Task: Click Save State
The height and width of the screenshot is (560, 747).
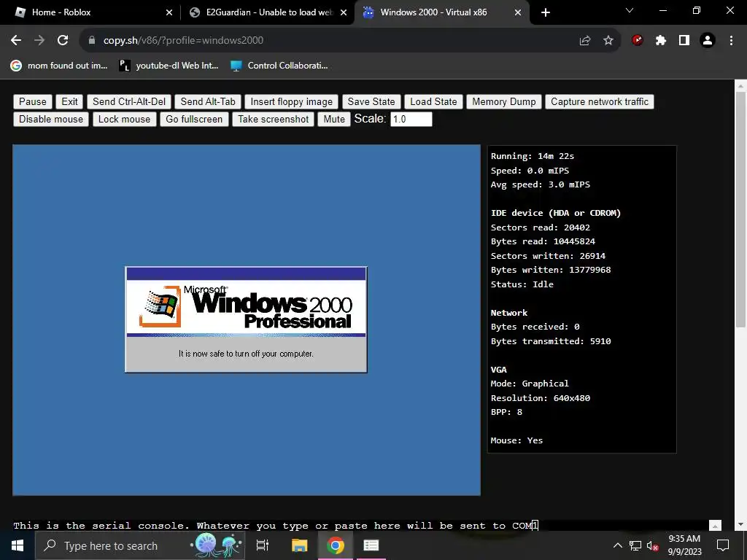Action: click(x=371, y=101)
